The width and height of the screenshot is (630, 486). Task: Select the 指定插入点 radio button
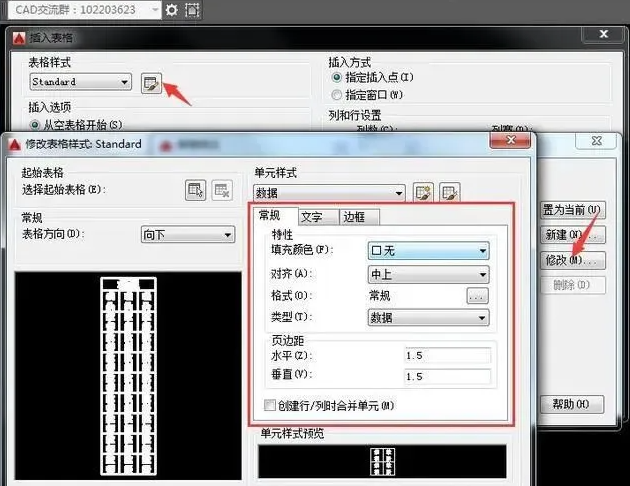point(336,77)
